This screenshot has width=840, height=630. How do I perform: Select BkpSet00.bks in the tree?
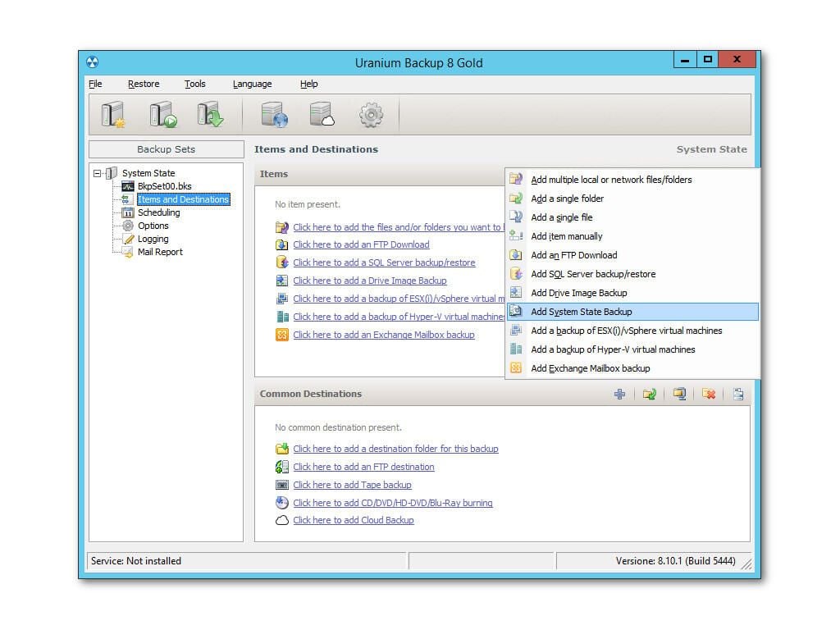click(164, 186)
